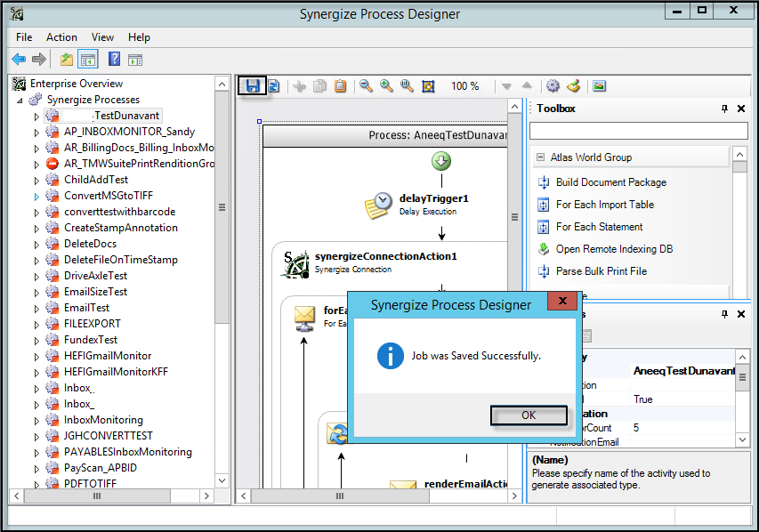Pin the Toolbox panel
The image size is (759, 532).
[724, 109]
